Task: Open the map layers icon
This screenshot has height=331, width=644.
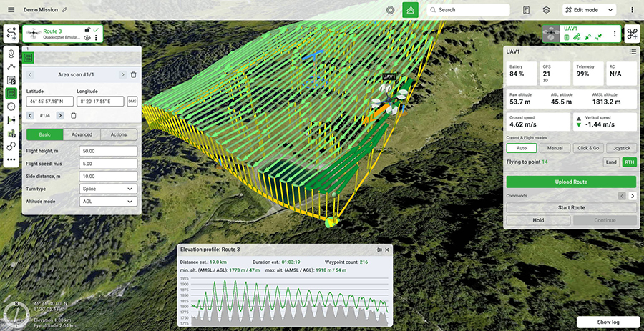Action: [546, 10]
